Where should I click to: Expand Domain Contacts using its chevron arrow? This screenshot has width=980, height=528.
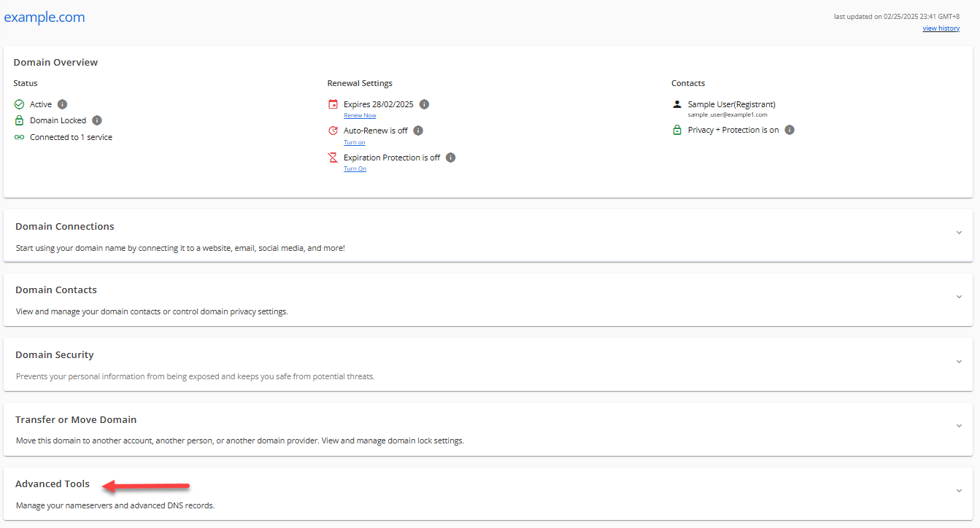tap(959, 297)
